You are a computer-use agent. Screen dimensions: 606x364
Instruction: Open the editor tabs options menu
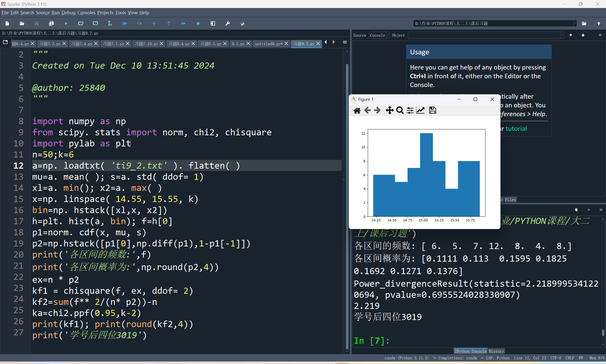(345, 42)
